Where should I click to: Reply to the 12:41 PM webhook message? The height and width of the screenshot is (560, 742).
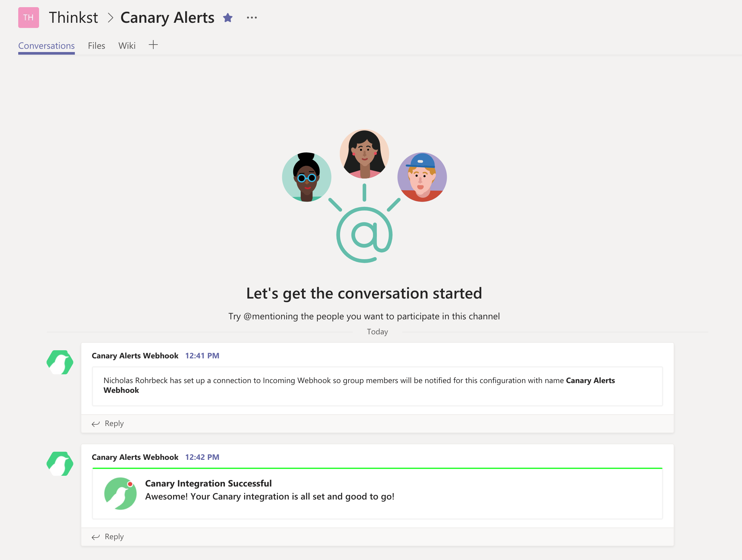tap(114, 423)
